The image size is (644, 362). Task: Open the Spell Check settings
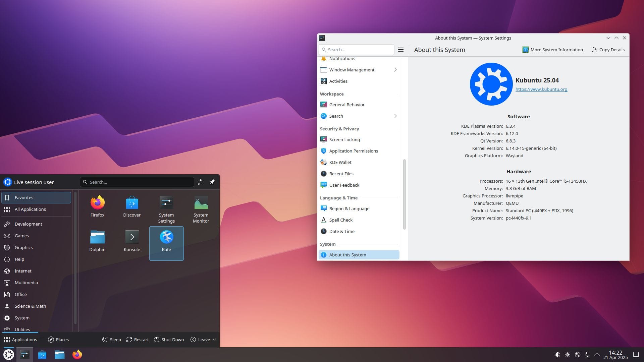[341, 220]
